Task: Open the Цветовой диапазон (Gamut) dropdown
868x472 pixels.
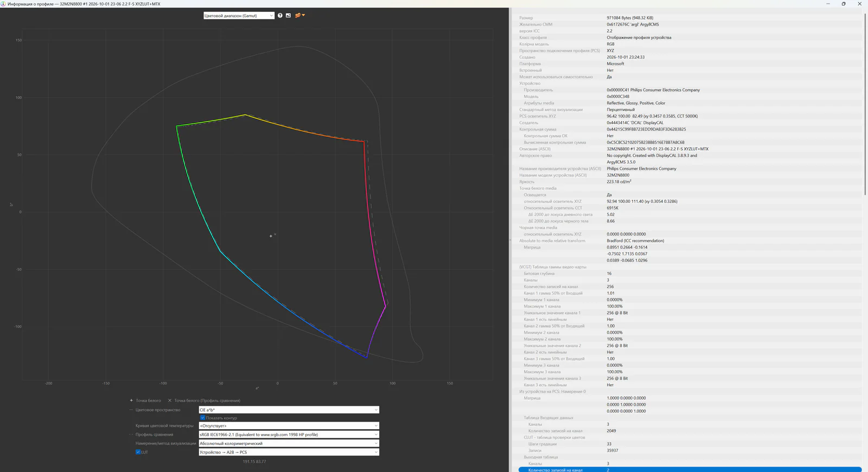Action: 239,16
